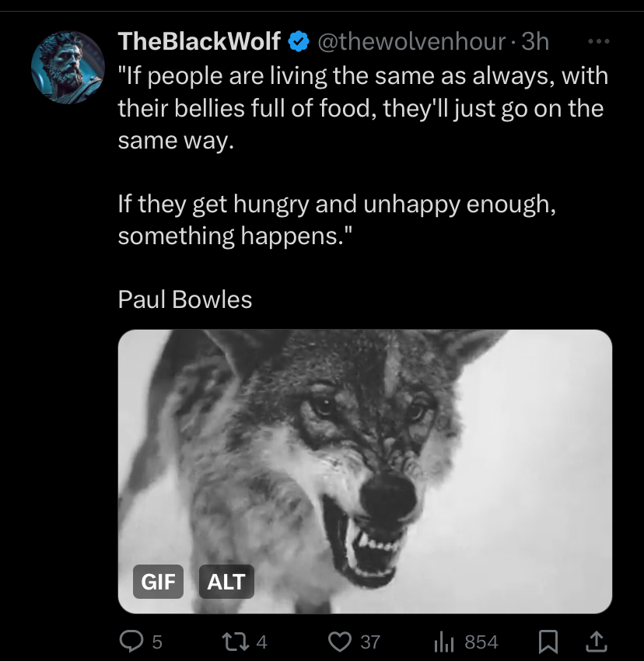The height and width of the screenshot is (661, 644).
Task: Bookmark this post
Action: pyautogui.click(x=549, y=642)
